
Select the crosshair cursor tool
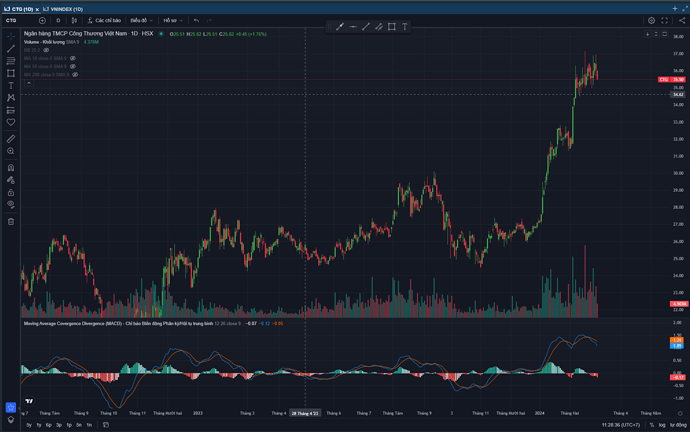[11, 36]
